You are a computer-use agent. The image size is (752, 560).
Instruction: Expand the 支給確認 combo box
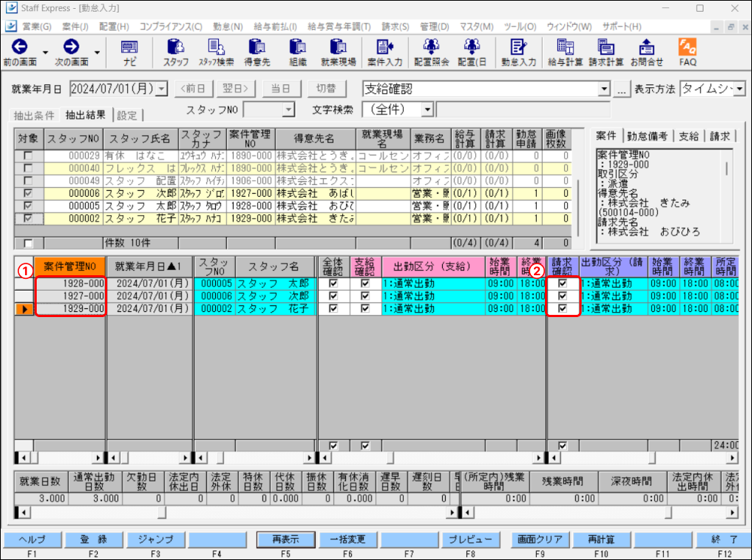pos(604,89)
